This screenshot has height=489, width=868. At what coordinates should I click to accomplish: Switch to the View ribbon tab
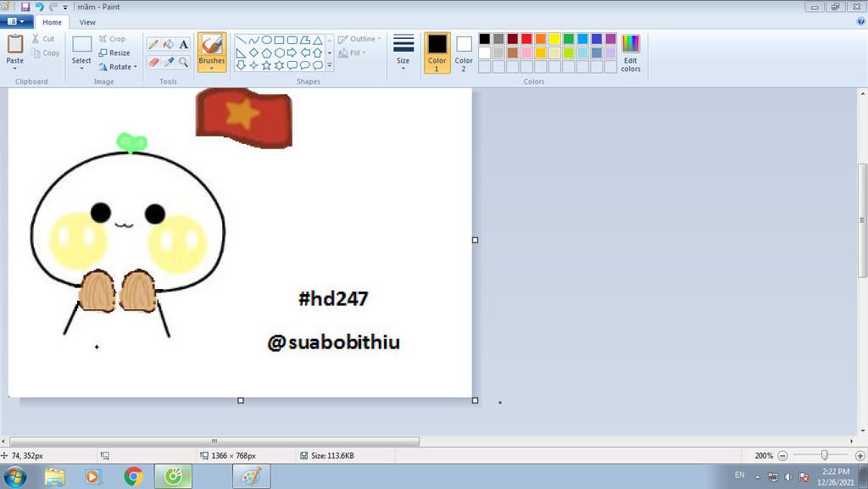click(87, 22)
